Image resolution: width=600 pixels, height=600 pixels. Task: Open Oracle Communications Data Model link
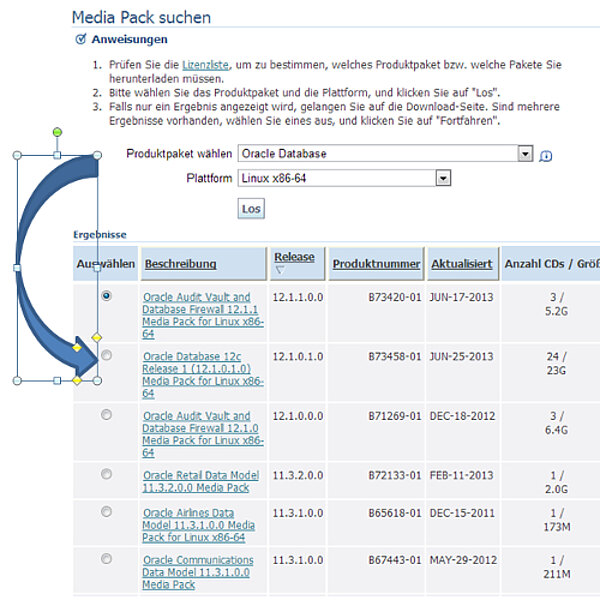(x=198, y=572)
